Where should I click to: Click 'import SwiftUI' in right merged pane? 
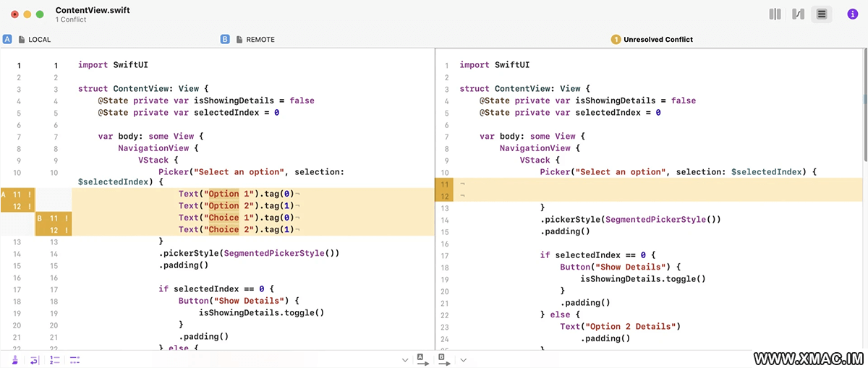click(x=495, y=65)
